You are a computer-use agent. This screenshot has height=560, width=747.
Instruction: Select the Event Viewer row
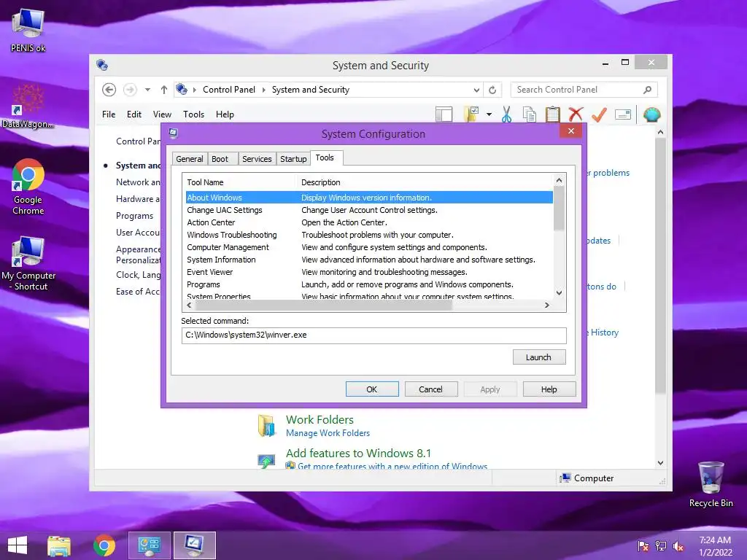pyautogui.click(x=369, y=271)
